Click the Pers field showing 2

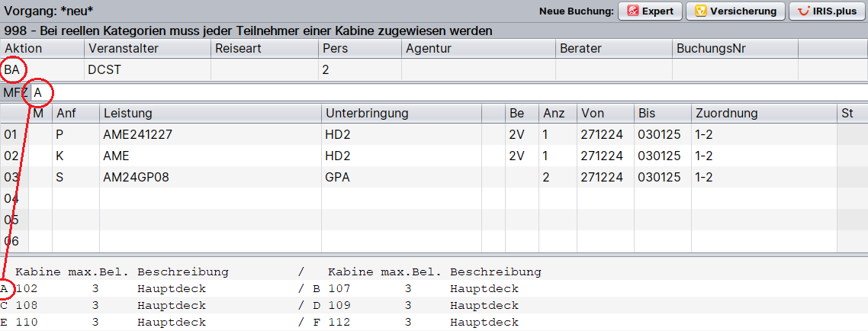[358, 69]
